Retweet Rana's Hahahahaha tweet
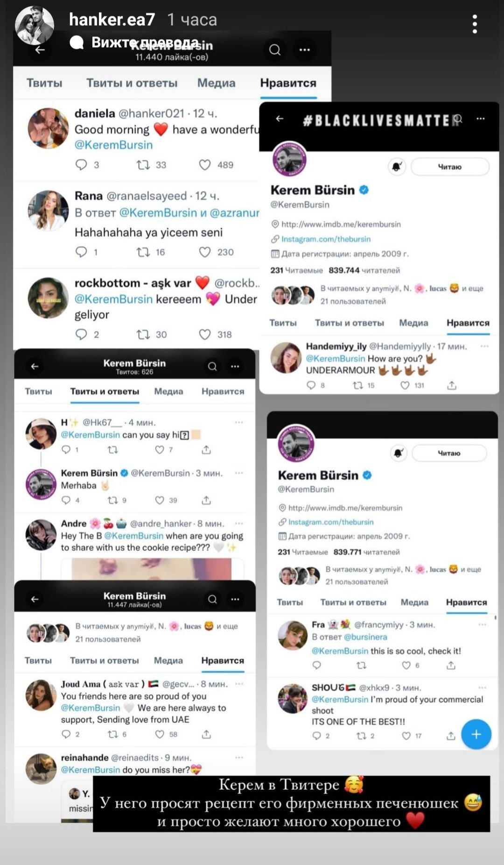 (143, 252)
